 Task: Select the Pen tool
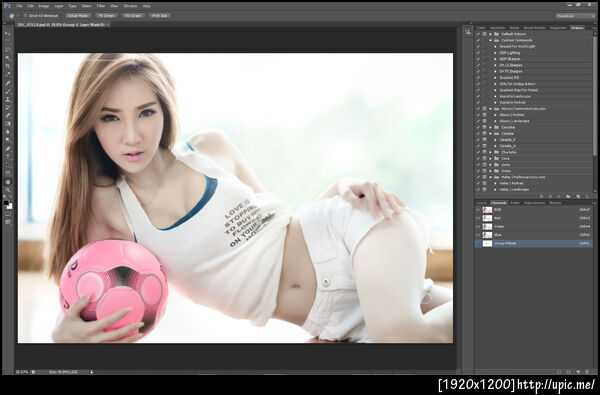(x=8, y=149)
